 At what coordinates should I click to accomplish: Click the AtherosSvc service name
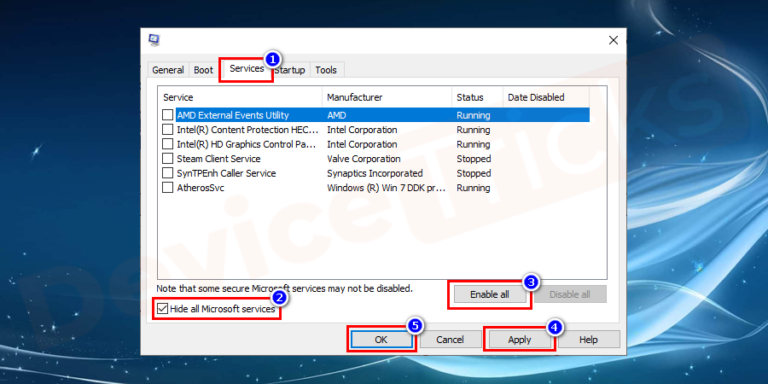[201, 188]
